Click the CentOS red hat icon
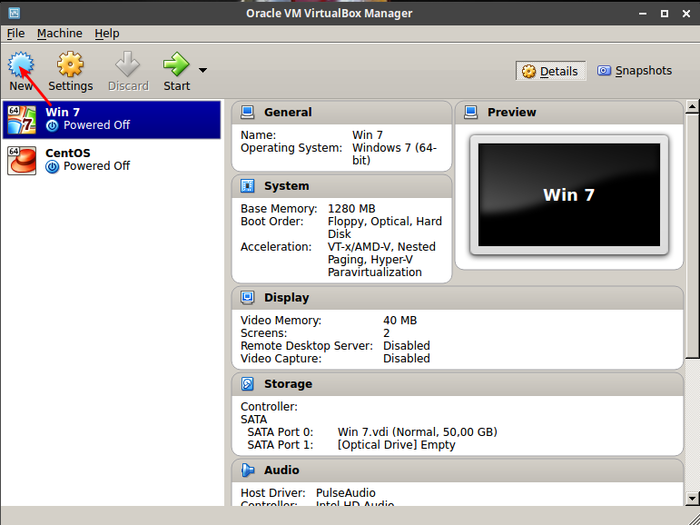This screenshot has height=525, width=700. pyautogui.click(x=22, y=160)
